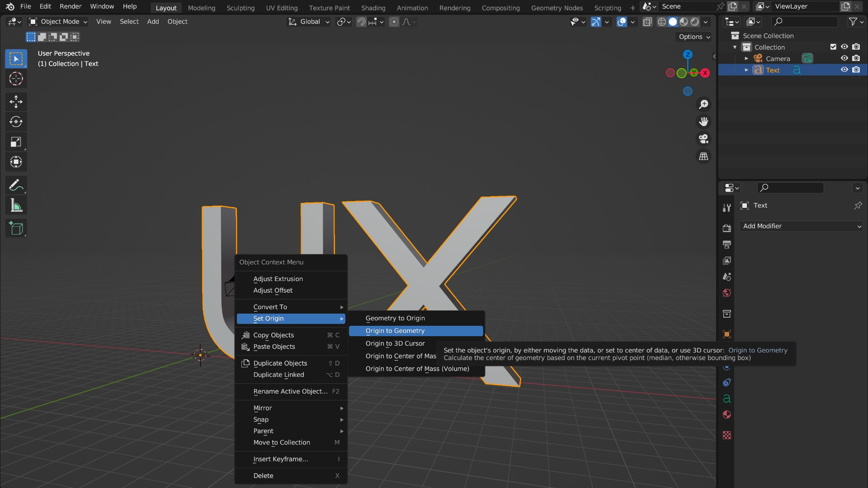Select the Rotate tool in the left toolbar
This screenshot has height=488, width=868.
tap(16, 122)
